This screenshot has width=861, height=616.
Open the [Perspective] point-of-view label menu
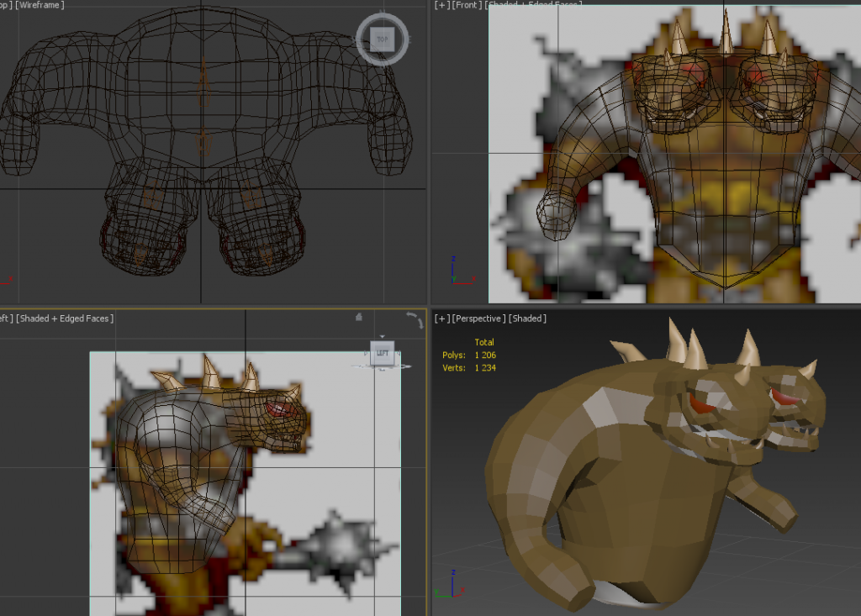tap(478, 319)
